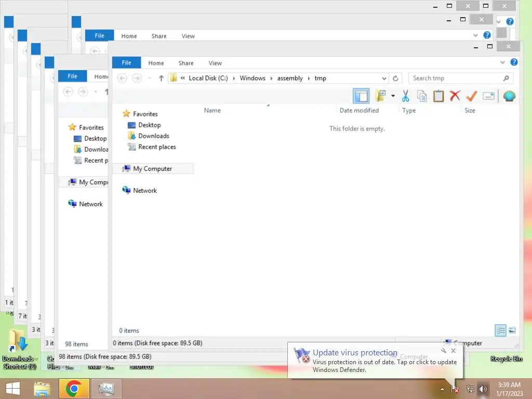Click the Copy icon in toolbar
Image resolution: width=532 pixels, height=399 pixels.
tap(422, 96)
